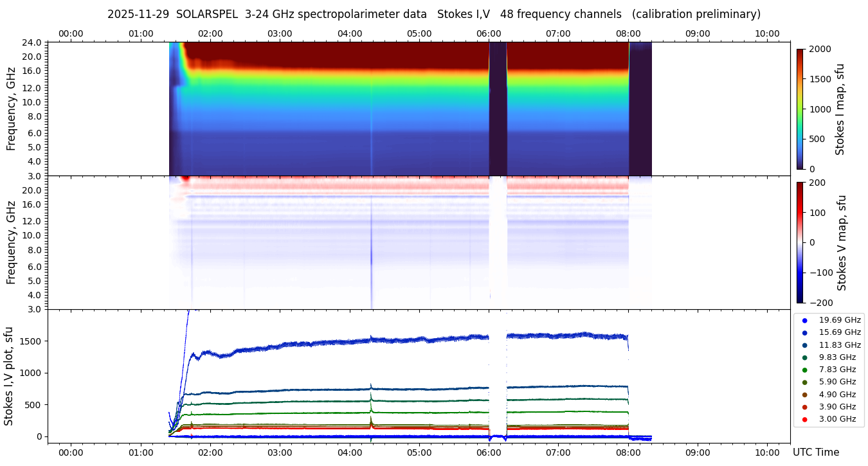Click the 19.69 GHz legend marker dot

pyautogui.click(x=804, y=320)
